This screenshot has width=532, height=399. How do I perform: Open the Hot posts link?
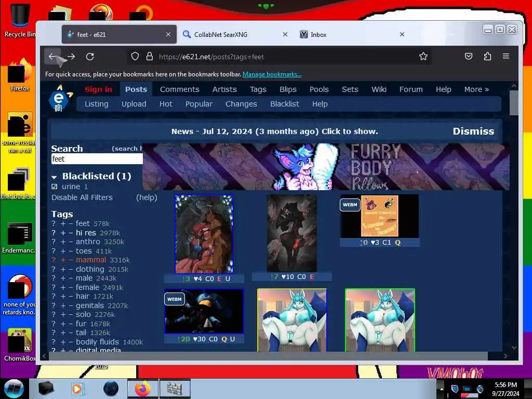166,104
